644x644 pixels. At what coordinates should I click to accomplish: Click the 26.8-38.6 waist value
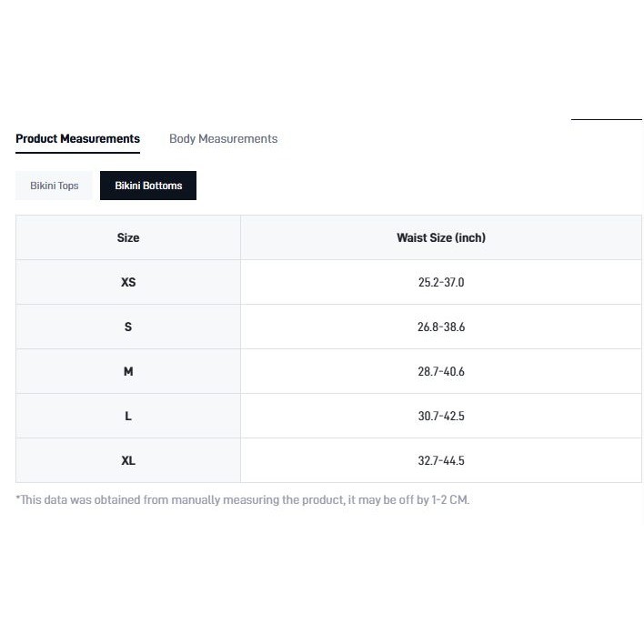[x=441, y=327]
